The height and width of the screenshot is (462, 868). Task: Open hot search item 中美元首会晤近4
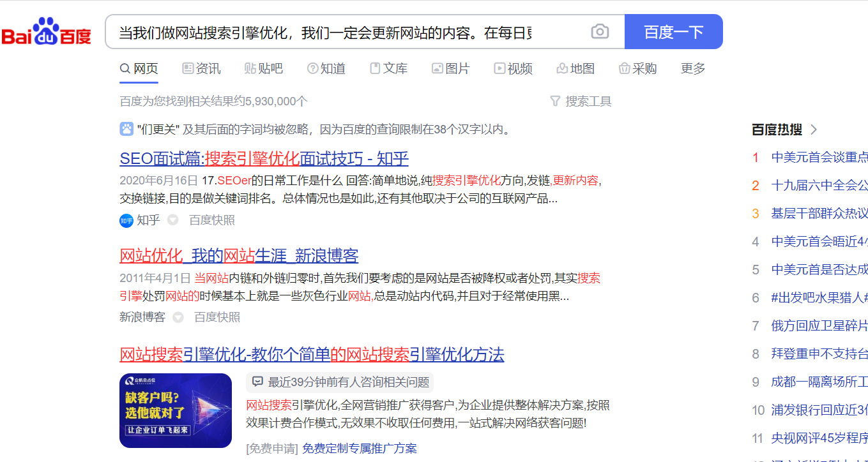[819, 241]
